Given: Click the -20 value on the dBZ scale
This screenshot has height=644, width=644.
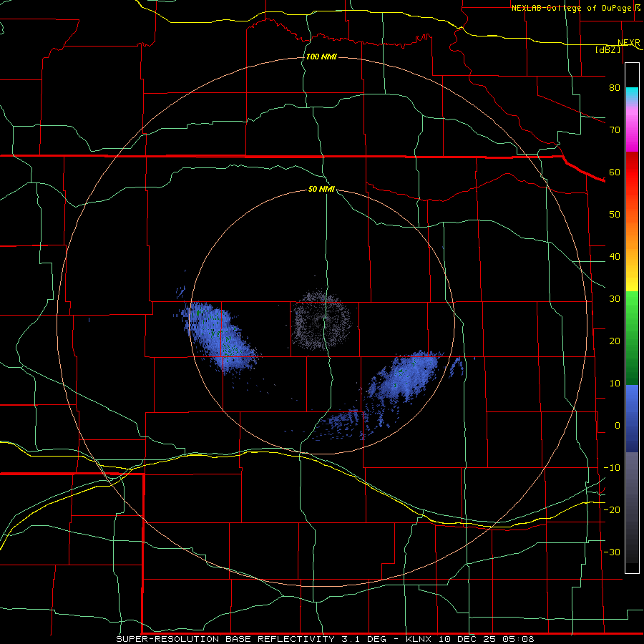Looking at the screenshot, I should pos(612,509).
